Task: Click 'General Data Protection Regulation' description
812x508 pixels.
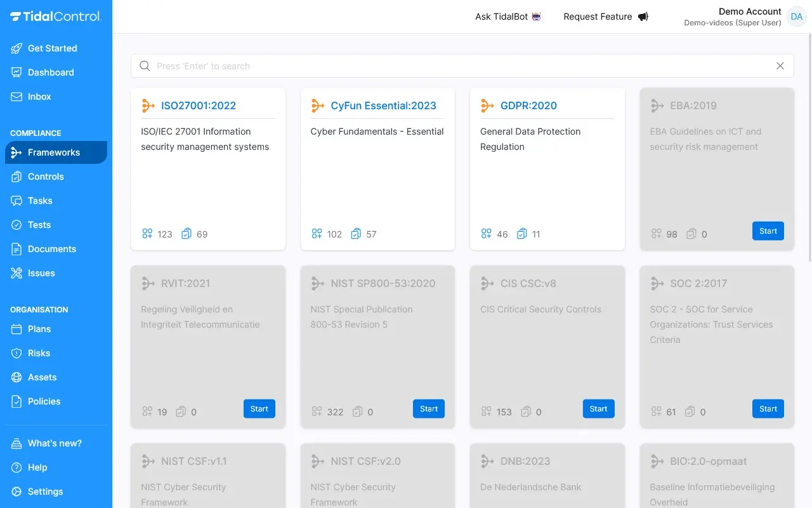Action: pos(530,139)
